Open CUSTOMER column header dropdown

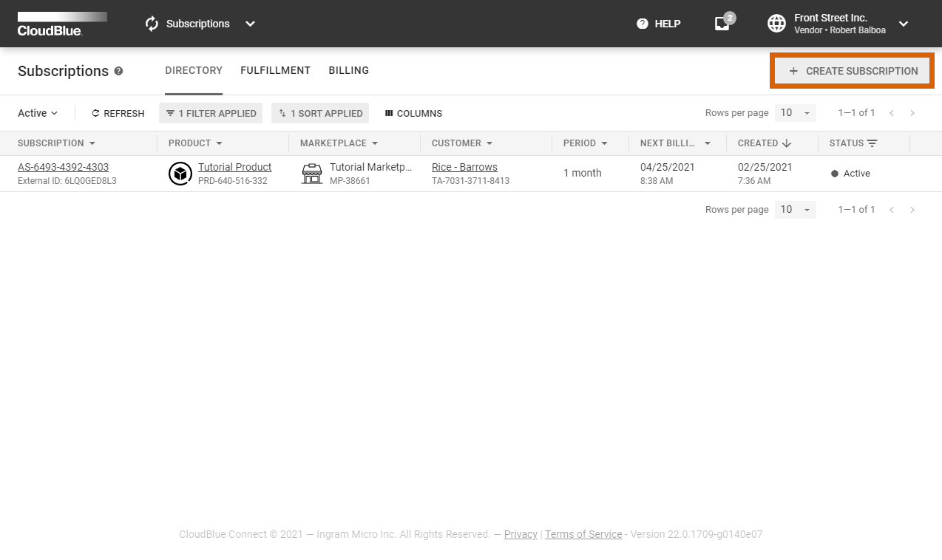pos(489,143)
